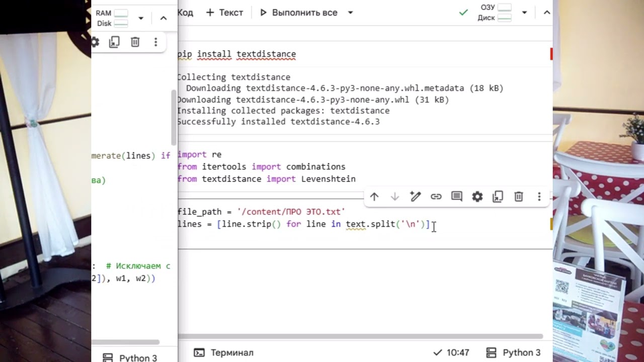Open editor settings gear next to comment icon

(477, 197)
